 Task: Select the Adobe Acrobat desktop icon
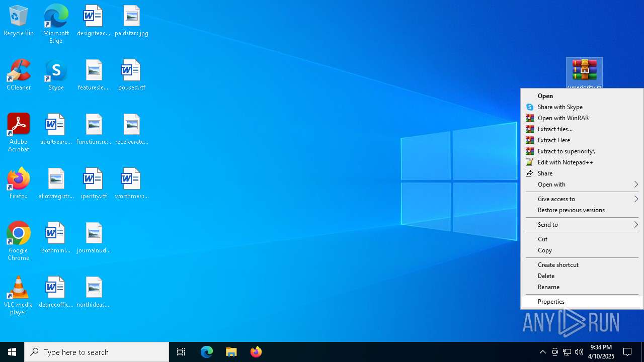point(19,133)
